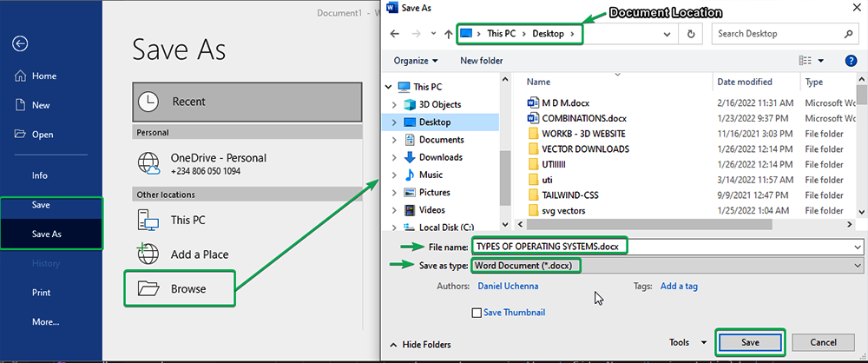The width and height of the screenshot is (868, 363).
Task: Select Desktop in the navigation tree
Action: point(435,122)
